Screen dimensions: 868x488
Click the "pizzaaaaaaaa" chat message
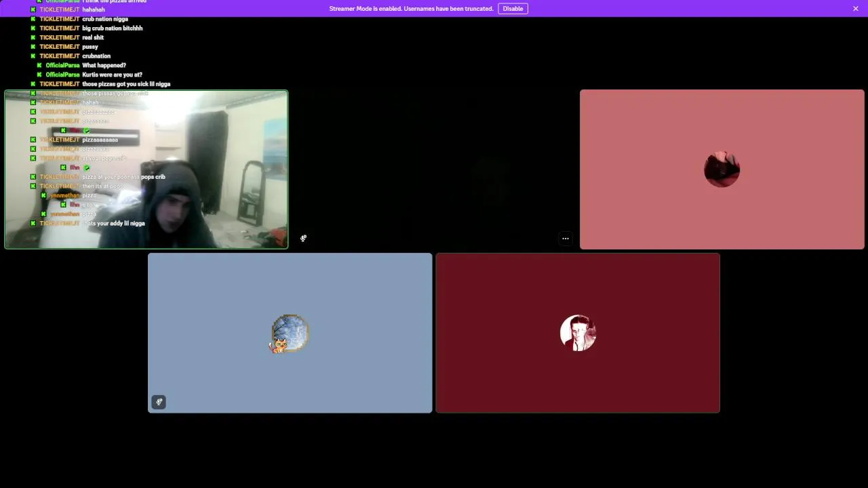(x=100, y=140)
